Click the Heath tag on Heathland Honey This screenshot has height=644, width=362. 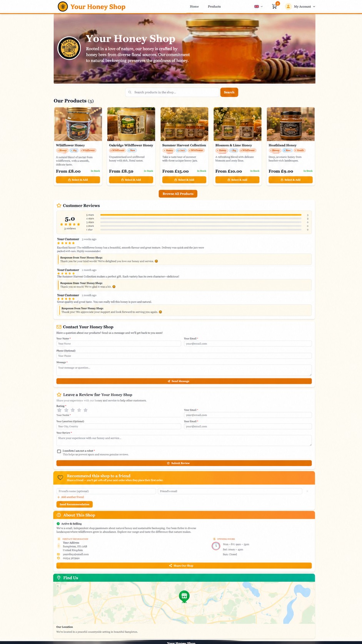click(300, 150)
